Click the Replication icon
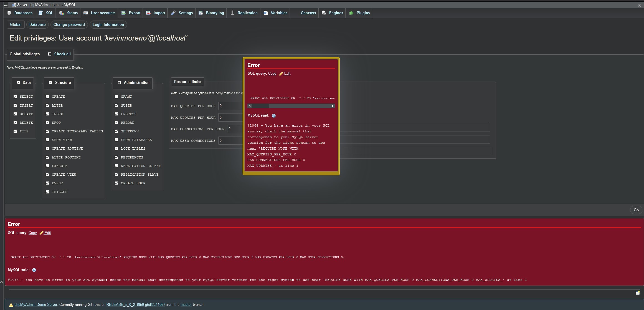The width and height of the screenshot is (644, 310). [232, 13]
